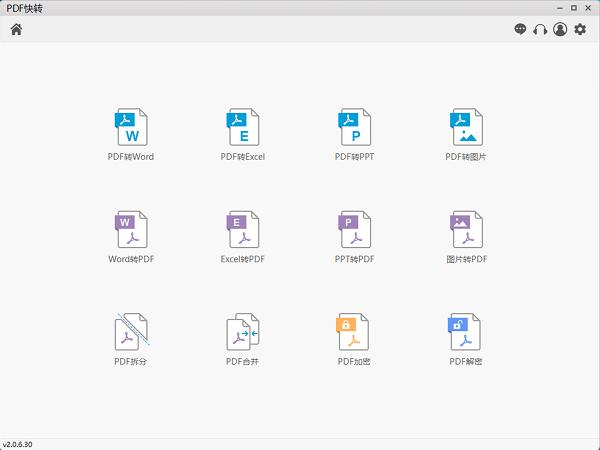The height and width of the screenshot is (450, 600).
Task: Click the headphone customer support icon
Action: pyautogui.click(x=540, y=30)
